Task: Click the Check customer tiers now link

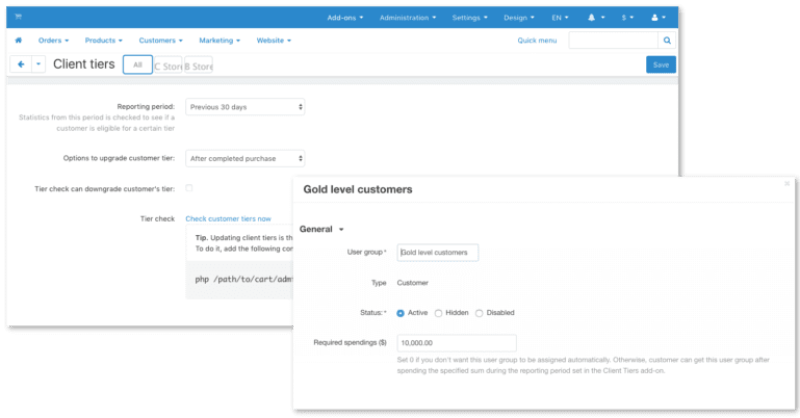Action: coord(228,218)
